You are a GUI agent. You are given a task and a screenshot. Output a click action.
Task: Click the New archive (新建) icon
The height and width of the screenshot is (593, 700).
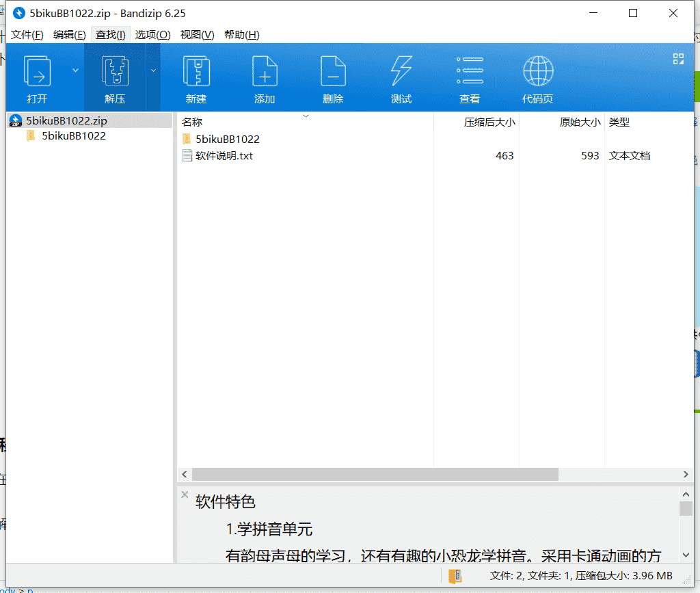pyautogui.click(x=196, y=71)
